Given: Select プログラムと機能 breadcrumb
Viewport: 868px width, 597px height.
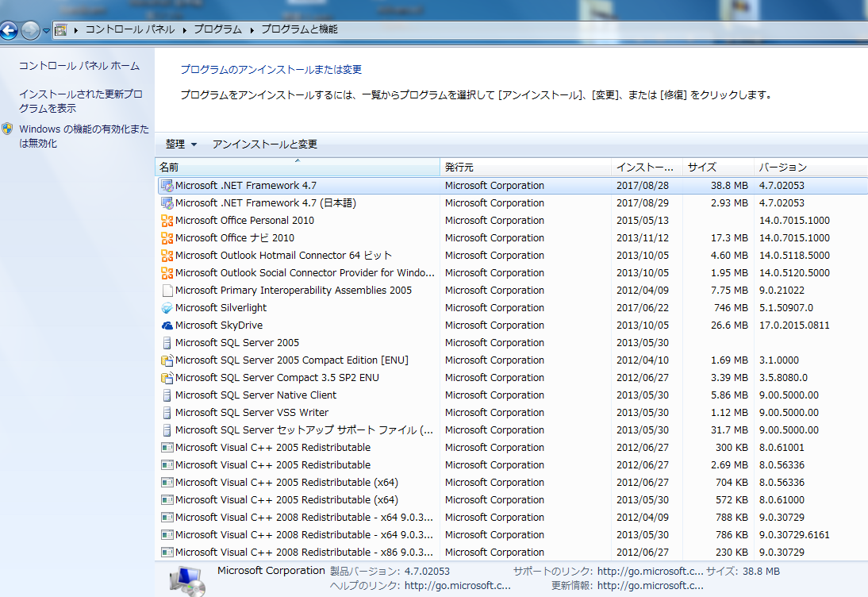Looking at the screenshot, I should click(299, 29).
